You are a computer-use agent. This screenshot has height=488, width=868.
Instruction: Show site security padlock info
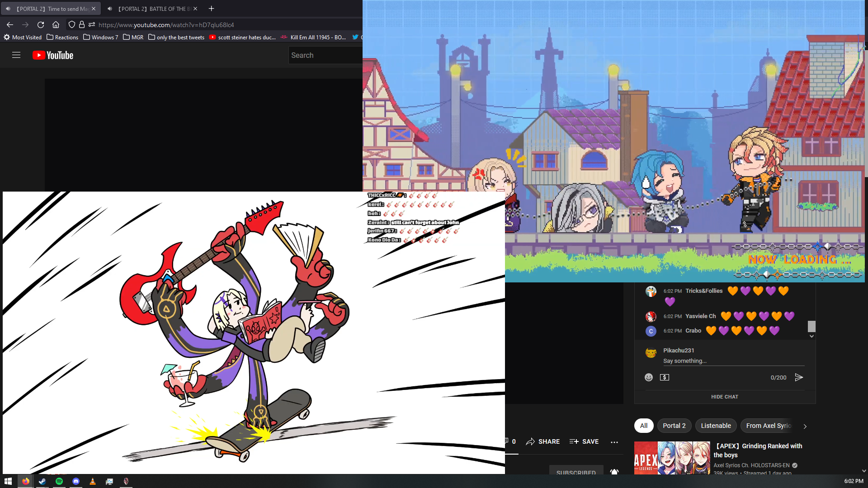pyautogui.click(x=82, y=25)
